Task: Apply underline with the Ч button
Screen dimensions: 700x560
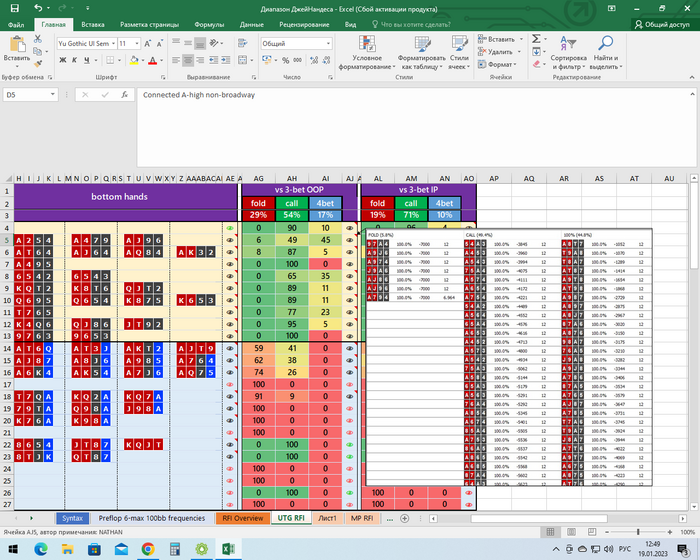Action: point(87,60)
